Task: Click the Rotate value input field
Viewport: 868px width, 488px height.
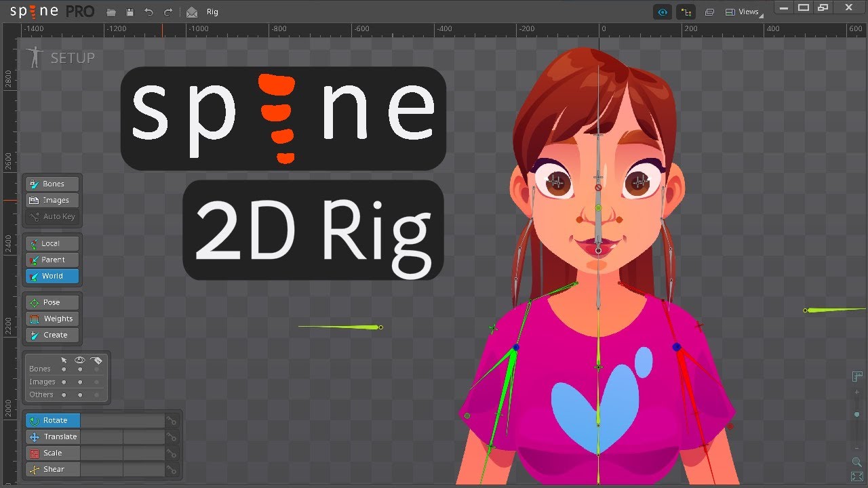Action: click(123, 420)
